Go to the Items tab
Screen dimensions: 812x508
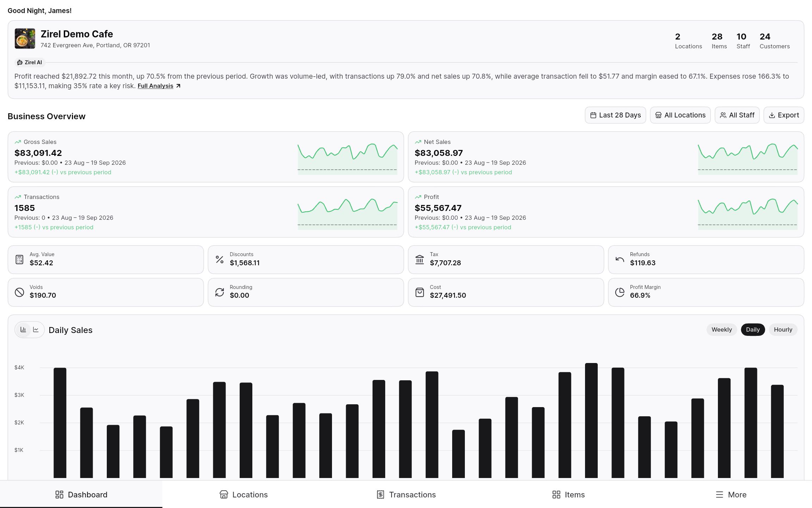coord(568,495)
